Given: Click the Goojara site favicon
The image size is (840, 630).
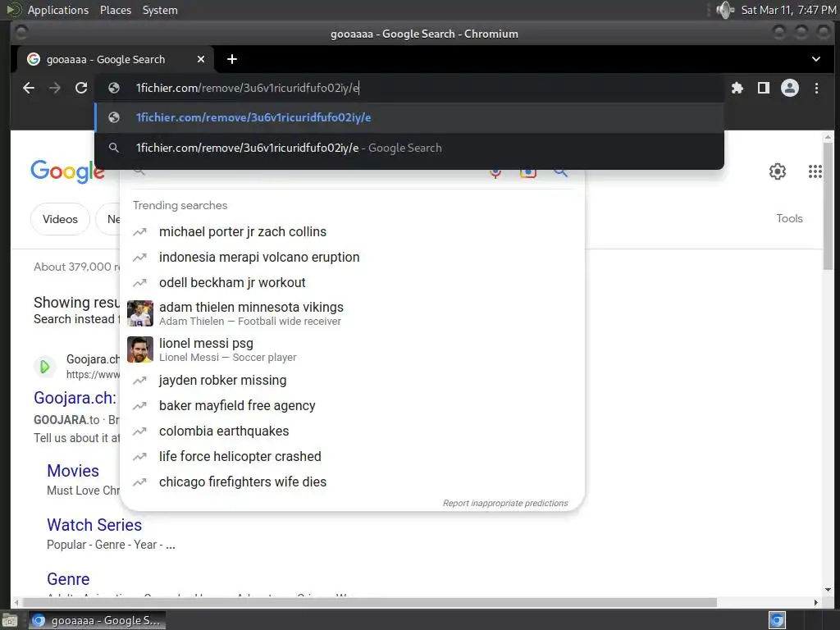Looking at the screenshot, I should tap(45, 367).
